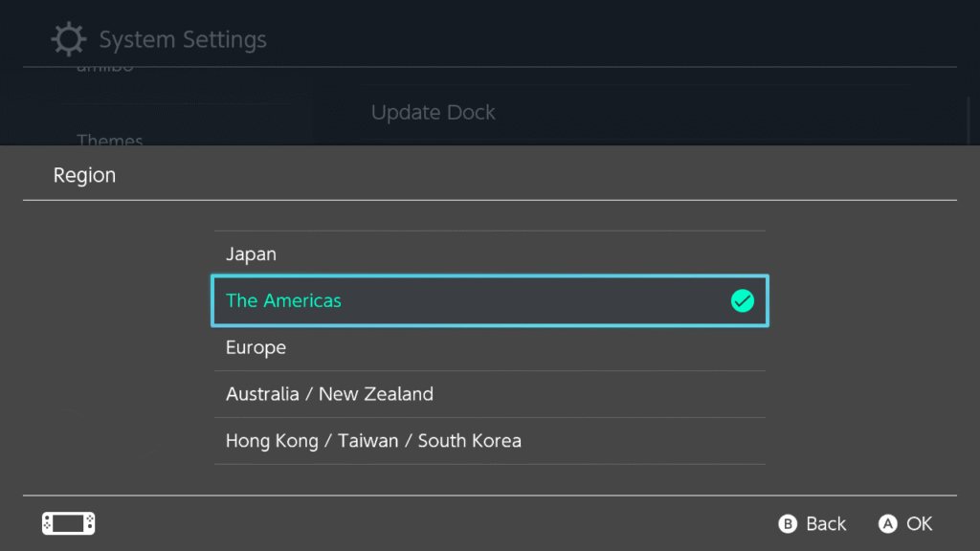
Task: Select the dimmed Update Dock option
Action: (x=433, y=113)
